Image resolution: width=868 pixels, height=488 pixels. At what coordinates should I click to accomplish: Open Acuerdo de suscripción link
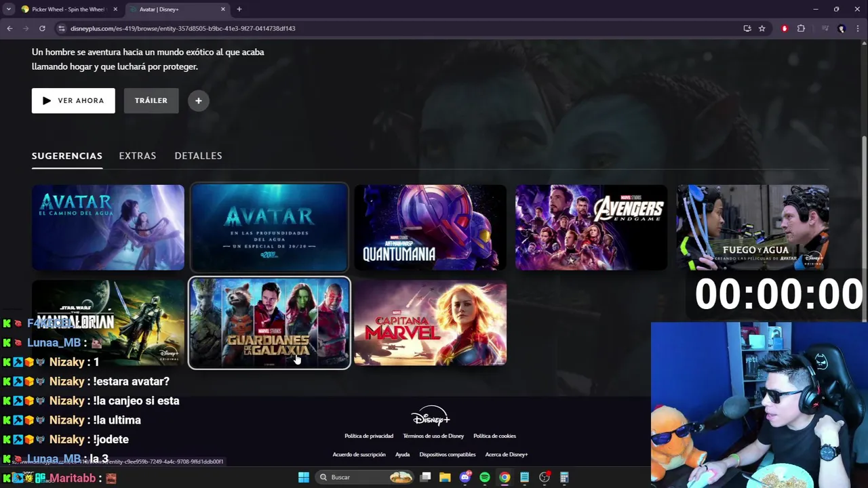coord(359,454)
